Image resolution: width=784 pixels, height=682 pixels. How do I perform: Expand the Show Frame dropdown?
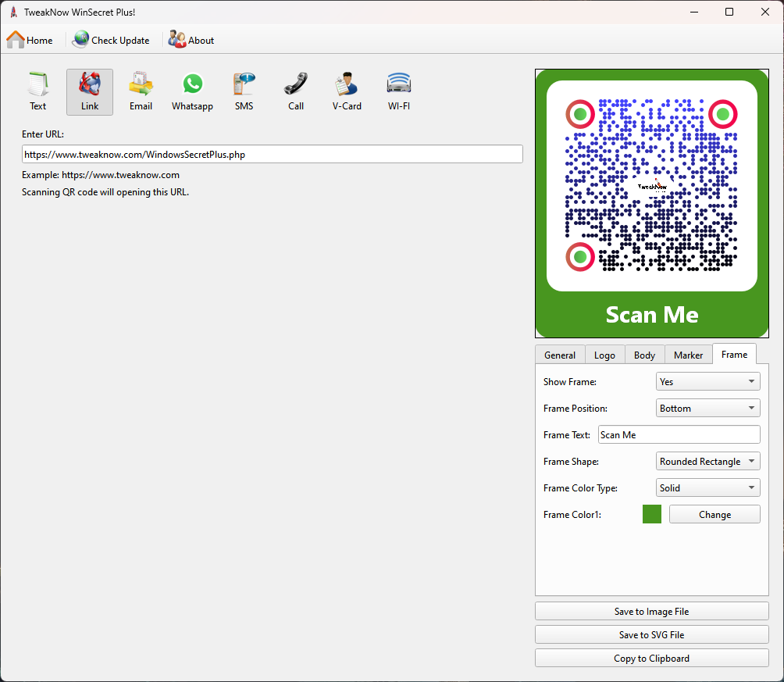click(x=707, y=381)
